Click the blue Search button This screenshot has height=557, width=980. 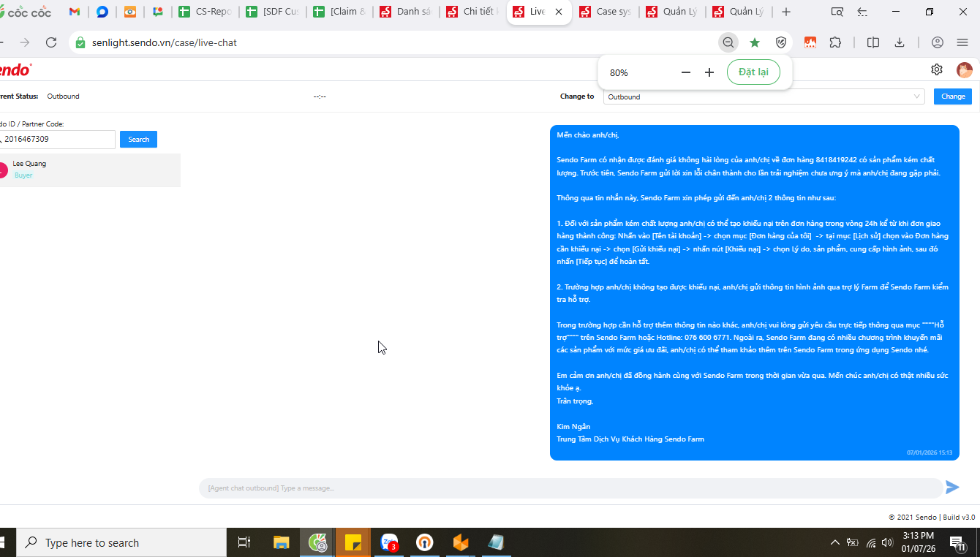point(138,139)
